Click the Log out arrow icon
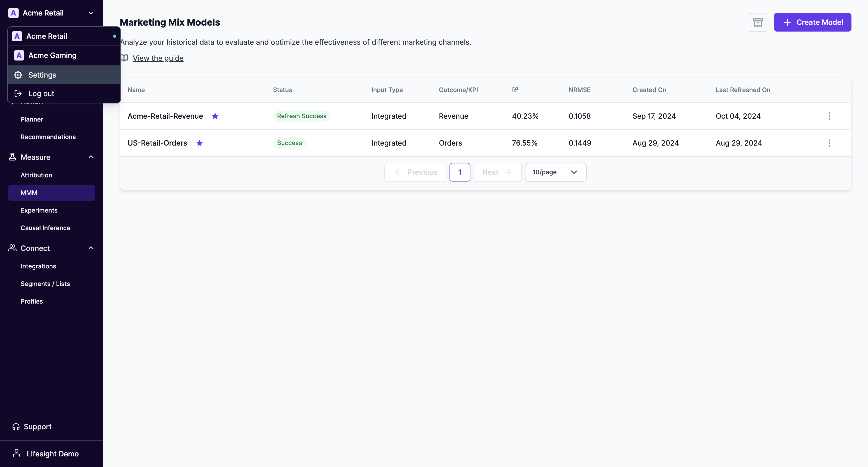Viewport: 868px width, 467px height. [x=18, y=94]
